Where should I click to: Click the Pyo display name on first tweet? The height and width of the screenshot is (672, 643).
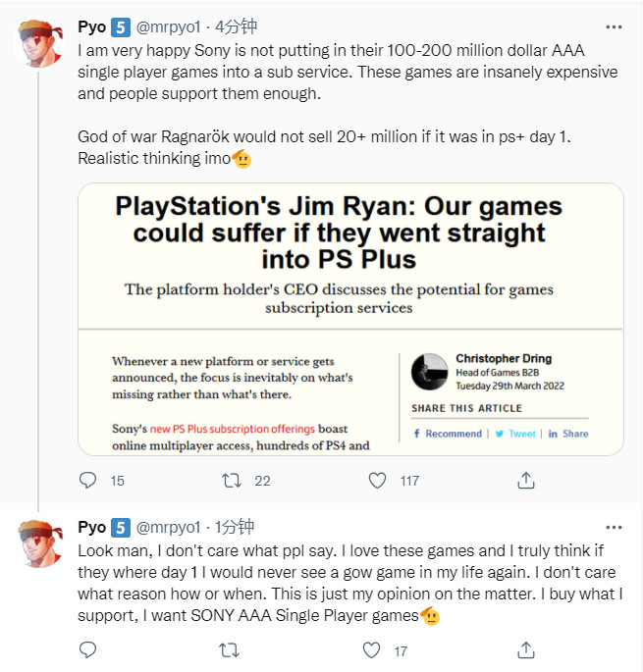tap(91, 26)
